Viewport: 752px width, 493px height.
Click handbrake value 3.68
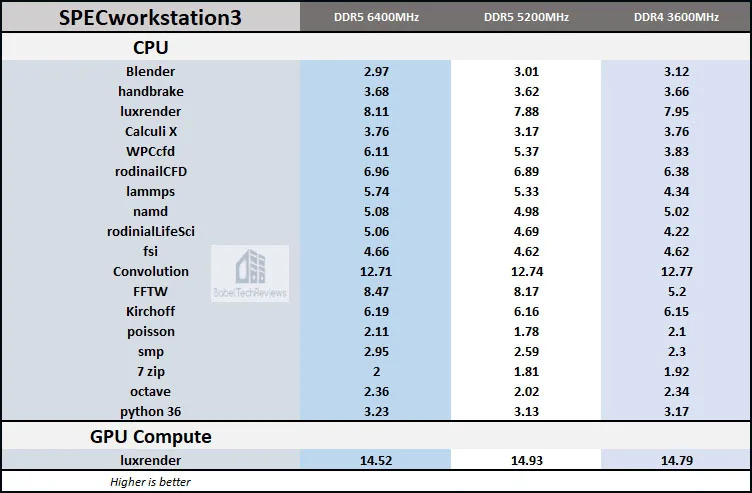tap(376, 91)
